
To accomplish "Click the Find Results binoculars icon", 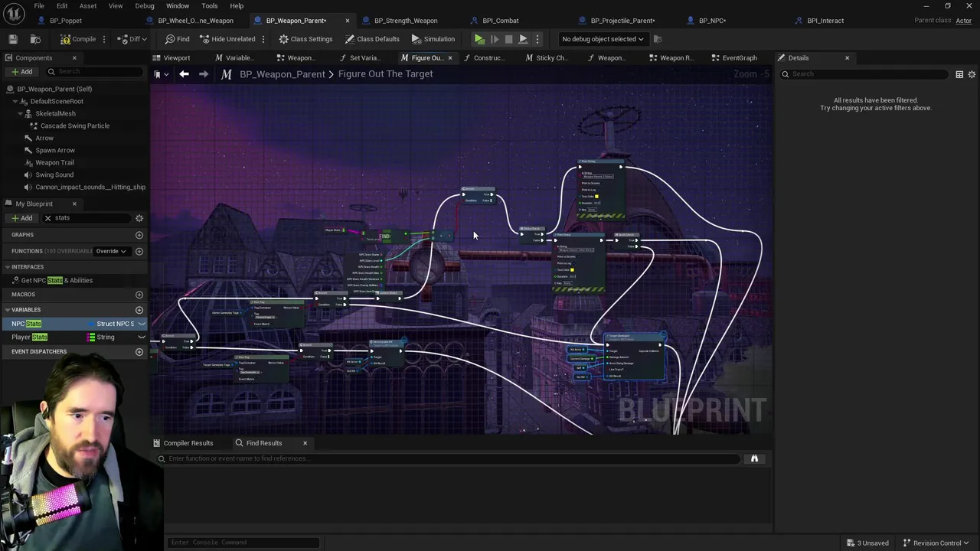I will tap(754, 458).
